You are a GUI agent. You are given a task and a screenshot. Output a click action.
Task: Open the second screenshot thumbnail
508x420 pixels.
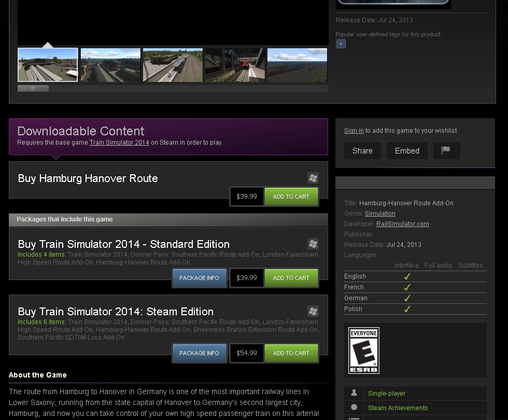pos(110,65)
